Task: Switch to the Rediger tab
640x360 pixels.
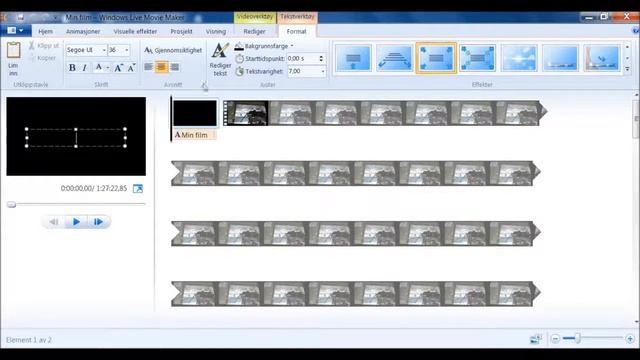Action: [x=254, y=31]
